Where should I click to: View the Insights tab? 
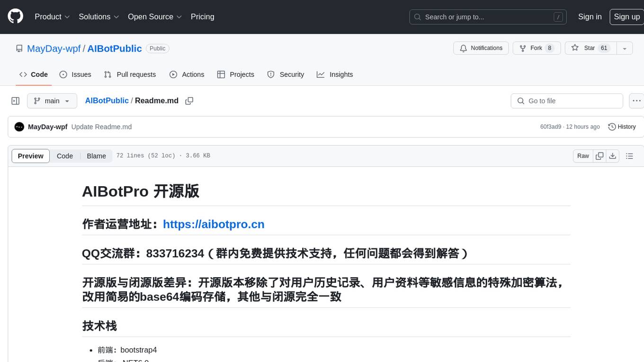[335, 74]
